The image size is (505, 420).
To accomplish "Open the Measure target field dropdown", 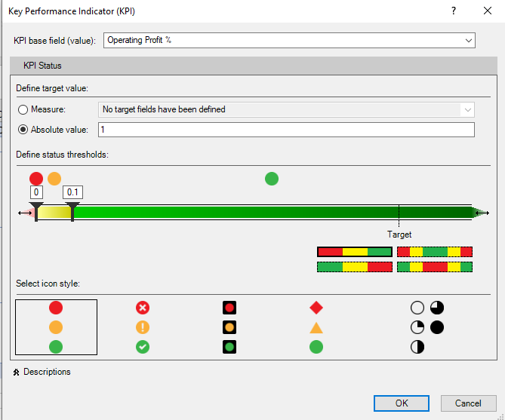I will tap(468, 110).
